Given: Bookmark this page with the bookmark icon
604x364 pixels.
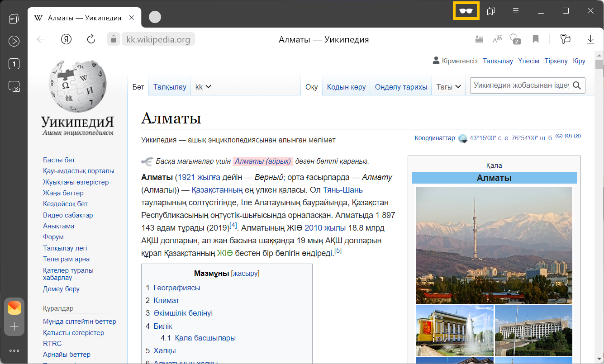Looking at the screenshot, I should [536, 39].
